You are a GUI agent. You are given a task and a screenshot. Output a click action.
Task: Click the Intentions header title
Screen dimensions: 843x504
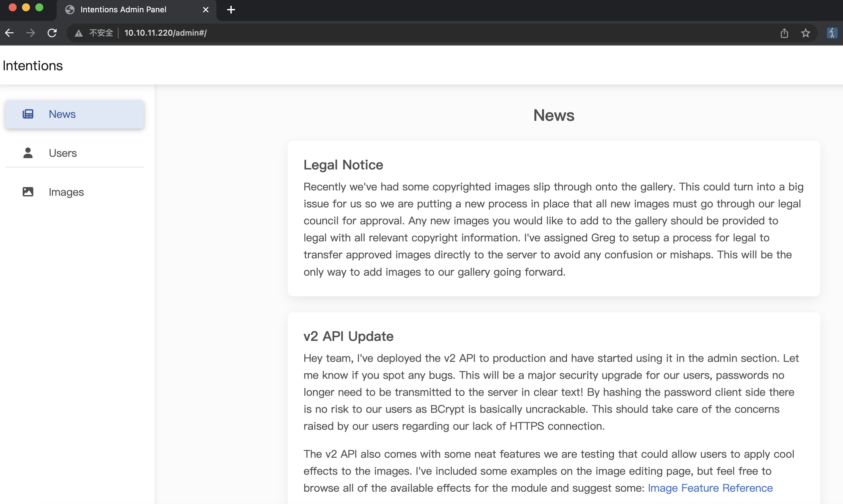tap(33, 66)
